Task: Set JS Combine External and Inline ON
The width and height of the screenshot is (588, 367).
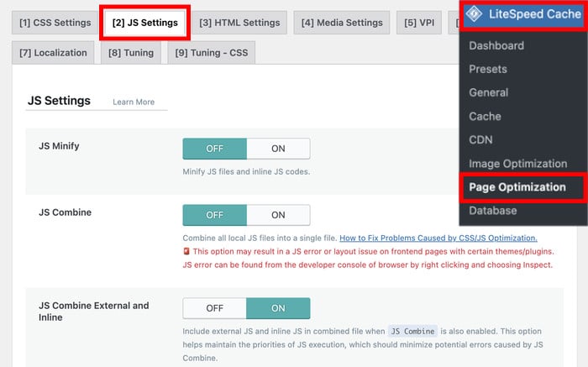Action: [x=278, y=308]
